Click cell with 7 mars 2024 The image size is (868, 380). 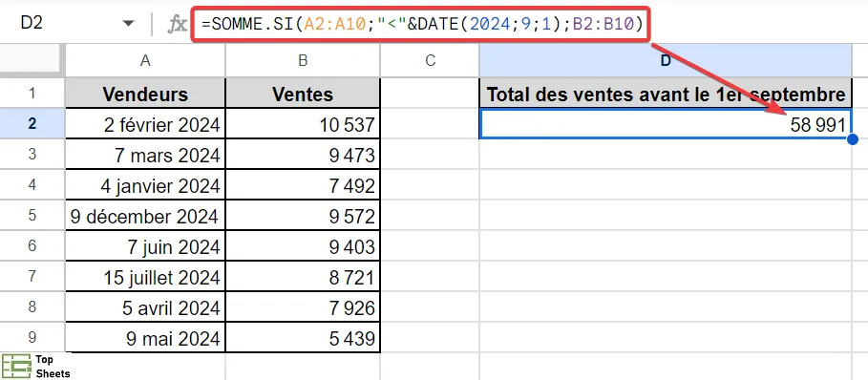point(145,155)
